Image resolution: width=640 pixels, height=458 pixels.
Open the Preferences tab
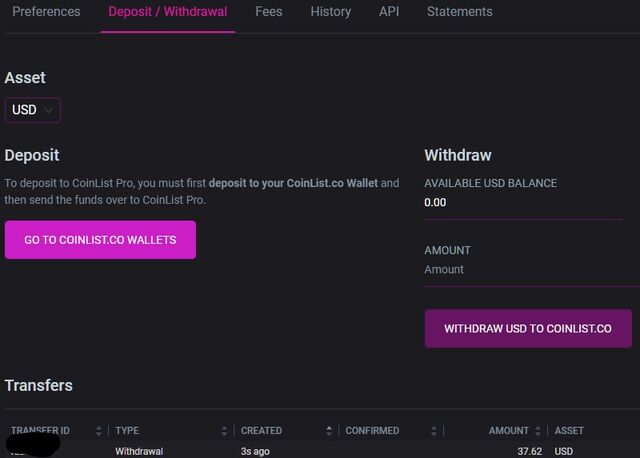click(46, 11)
